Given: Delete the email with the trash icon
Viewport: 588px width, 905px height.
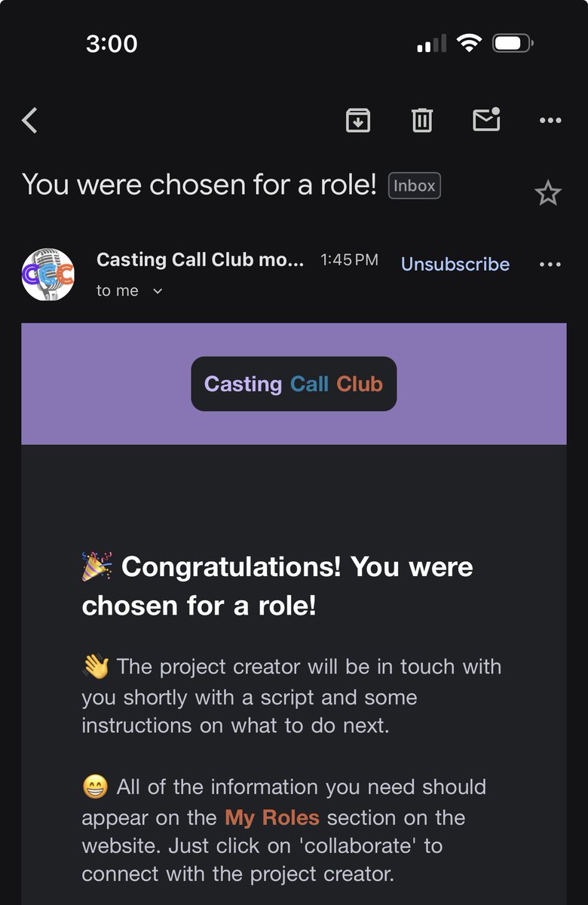Looking at the screenshot, I should [422, 120].
